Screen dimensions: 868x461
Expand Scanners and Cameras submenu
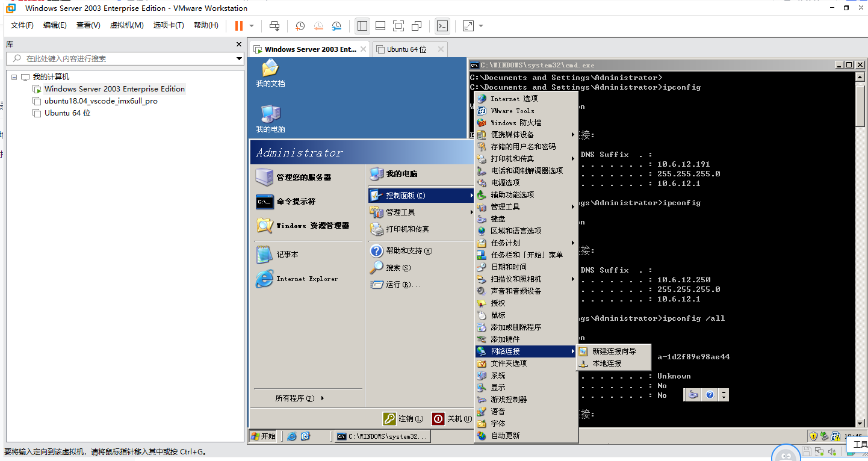tap(526, 279)
